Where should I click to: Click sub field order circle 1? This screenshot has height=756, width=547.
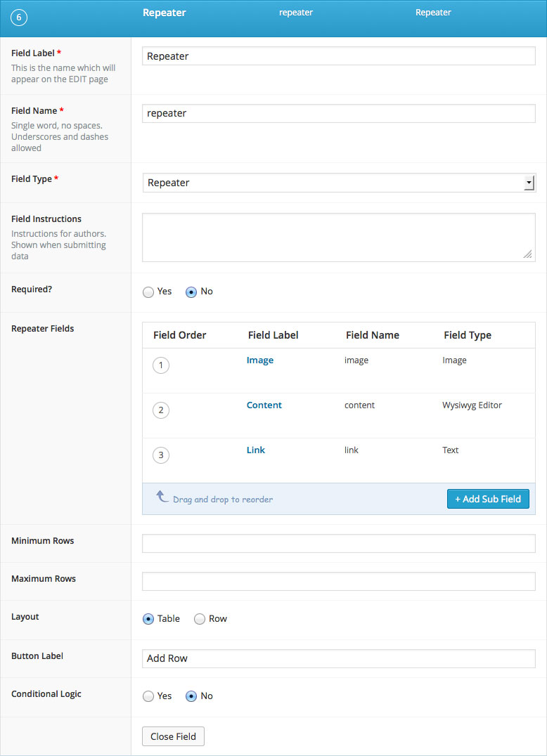161,365
